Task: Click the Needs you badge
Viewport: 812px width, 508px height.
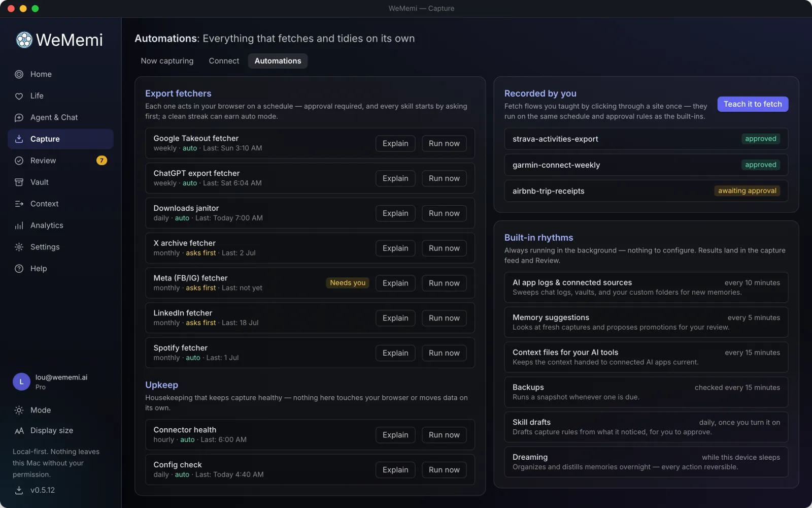Action: click(x=348, y=283)
